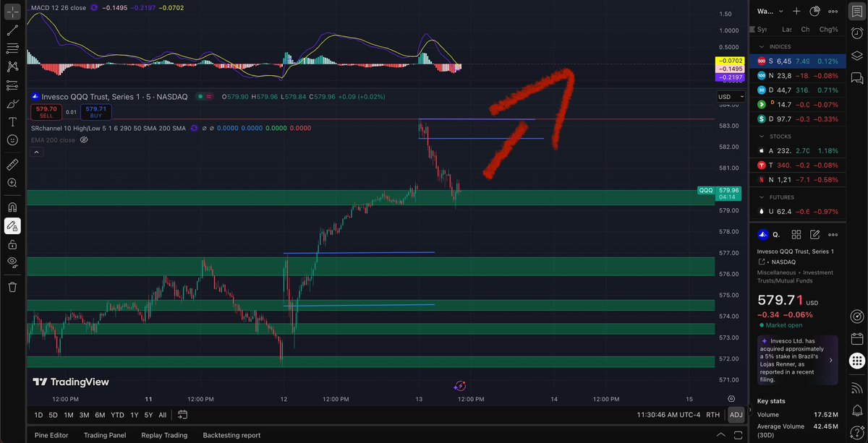Open the Watchlist and details sidebar icon

point(856,12)
